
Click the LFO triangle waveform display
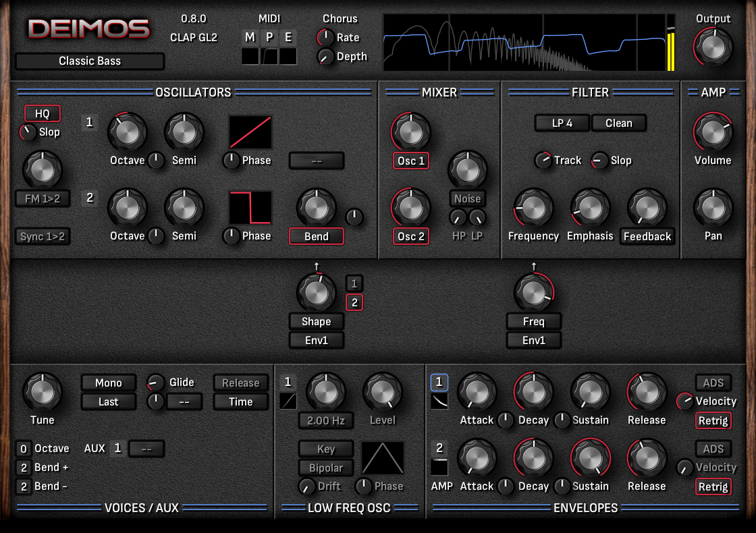tap(382, 458)
